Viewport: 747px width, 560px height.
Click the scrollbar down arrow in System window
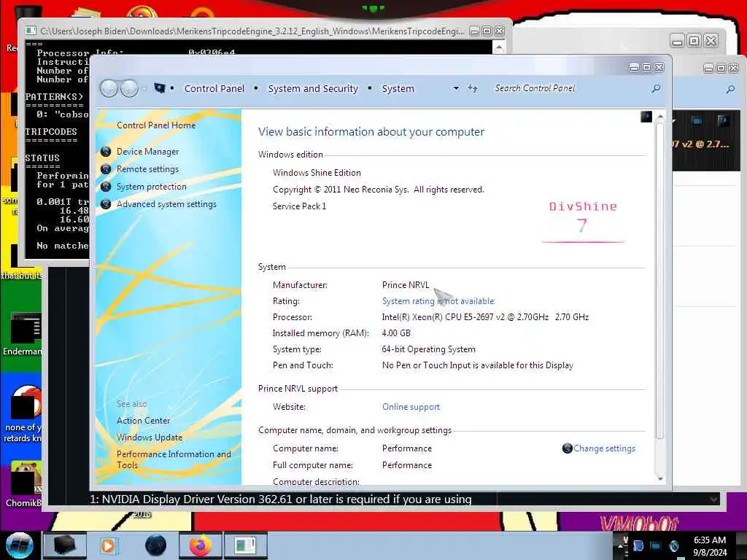659,478
